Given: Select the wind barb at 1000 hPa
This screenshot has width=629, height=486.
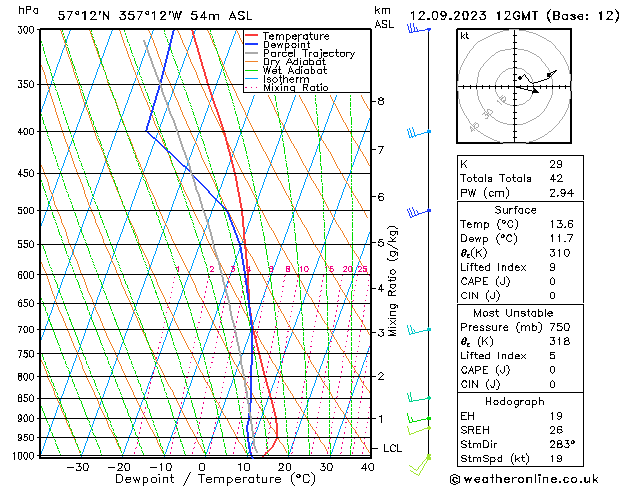Looking at the screenshot, I should 424,459.
